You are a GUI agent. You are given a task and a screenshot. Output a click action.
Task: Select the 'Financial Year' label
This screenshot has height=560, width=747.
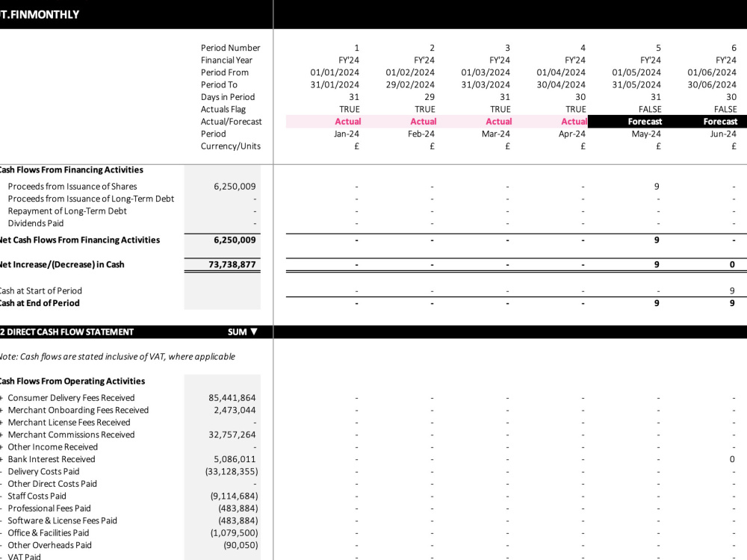pyautogui.click(x=226, y=60)
